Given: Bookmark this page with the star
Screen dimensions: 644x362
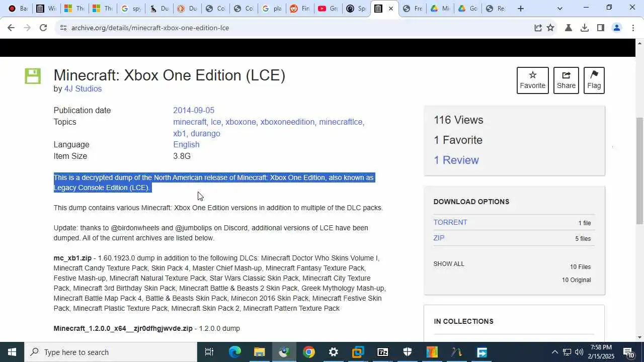Looking at the screenshot, I should (550, 28).
